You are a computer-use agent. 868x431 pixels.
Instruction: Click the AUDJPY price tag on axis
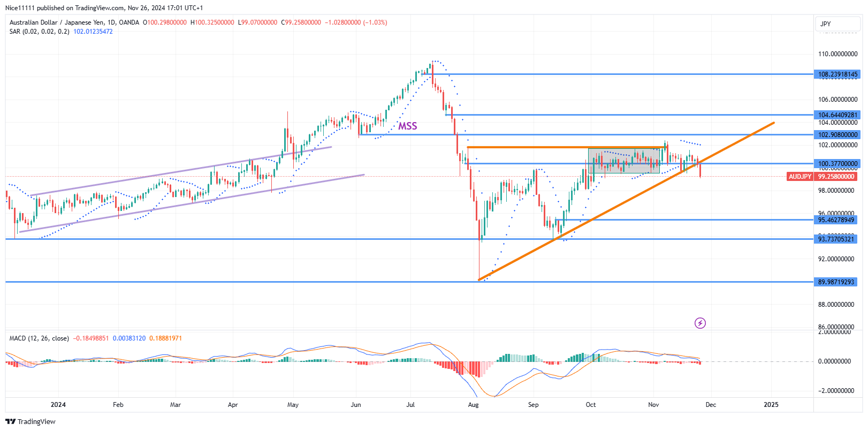click(x=800, y=177)
